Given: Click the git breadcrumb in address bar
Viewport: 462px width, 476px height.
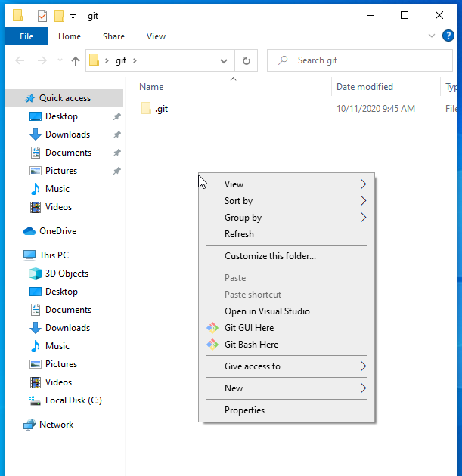Looking at the screenshot, I should click(121, 60).
